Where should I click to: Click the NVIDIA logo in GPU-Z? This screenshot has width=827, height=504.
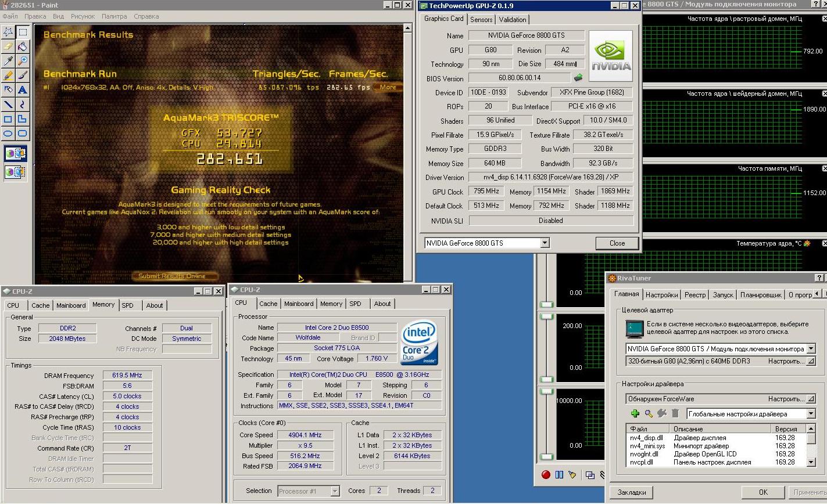tap(610, 56)
